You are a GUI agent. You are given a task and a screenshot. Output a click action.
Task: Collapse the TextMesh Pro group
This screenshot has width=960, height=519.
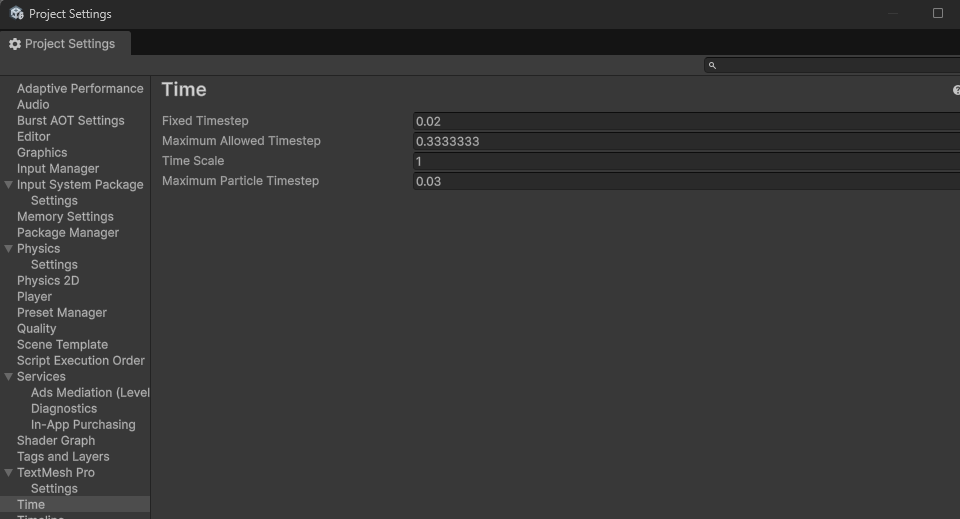(x=9, y=473)
